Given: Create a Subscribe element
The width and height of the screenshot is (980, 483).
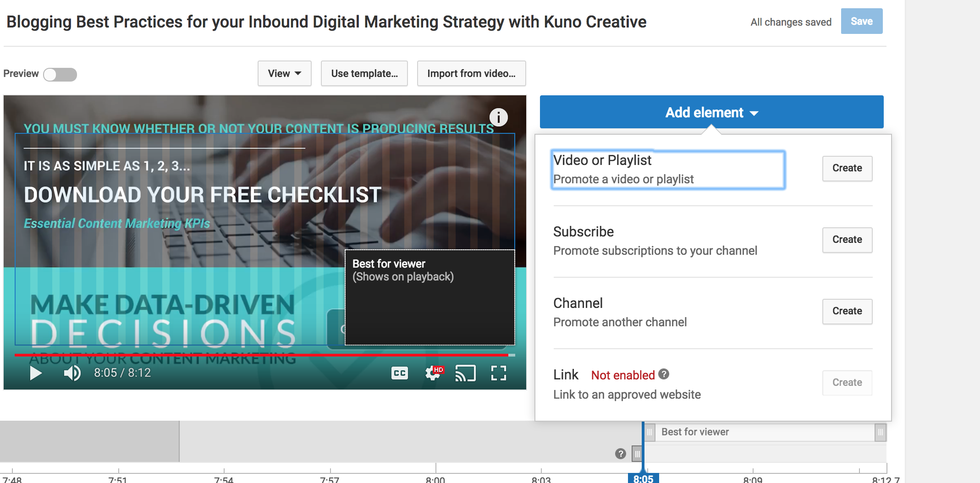Looking at the screenshot, I should [847, 240].
